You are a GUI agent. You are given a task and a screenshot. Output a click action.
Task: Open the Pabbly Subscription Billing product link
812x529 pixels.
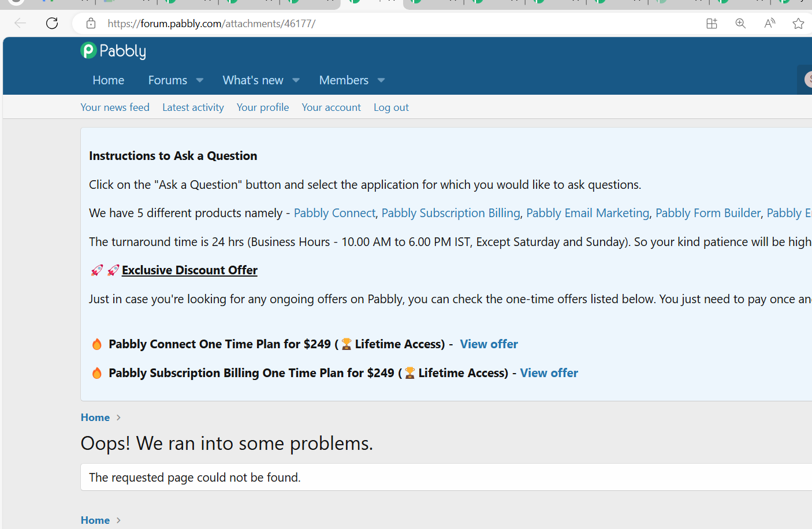pyautogui.click(x=450, y=213)
